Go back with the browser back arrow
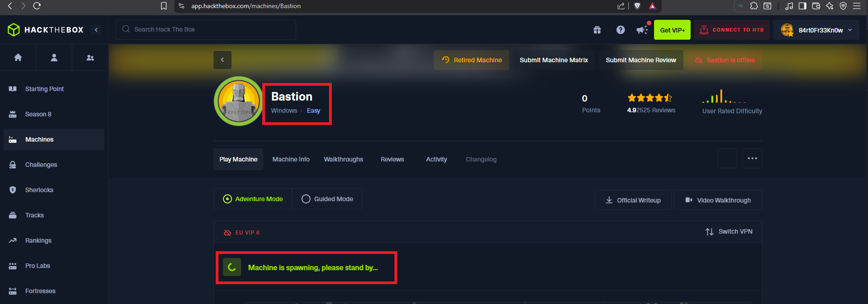 [10, 6]
